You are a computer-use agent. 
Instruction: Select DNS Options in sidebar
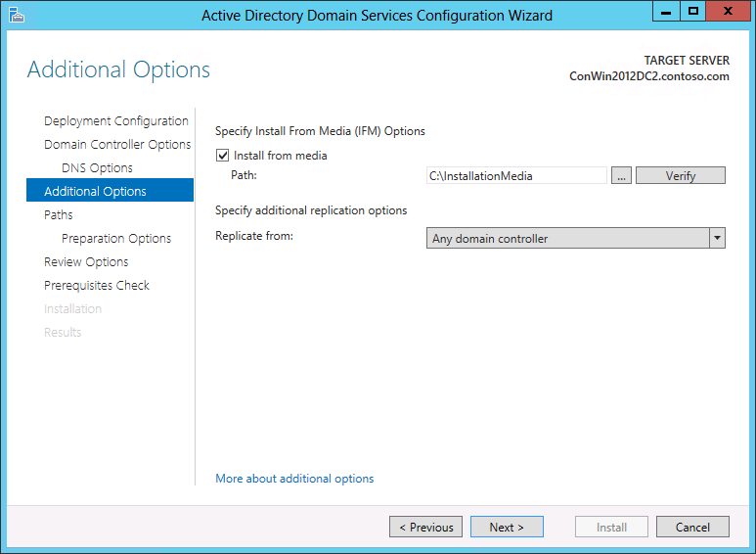pyautogui.click(x=97, y=168)
